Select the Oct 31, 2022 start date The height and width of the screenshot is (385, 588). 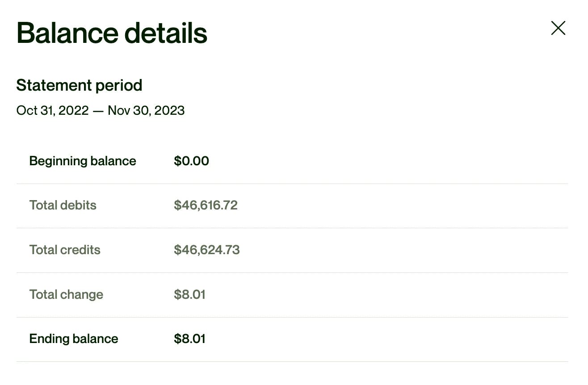[x=52, y=110]
